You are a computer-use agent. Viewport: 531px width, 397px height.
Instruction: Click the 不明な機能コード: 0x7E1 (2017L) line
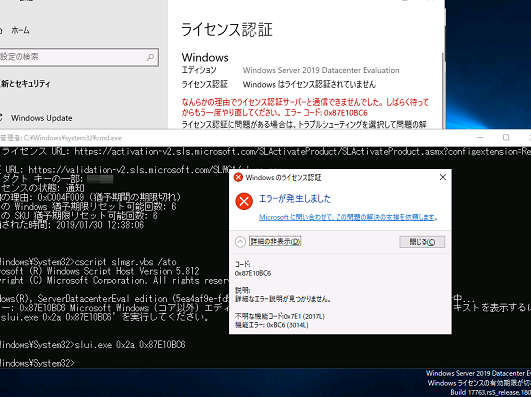280,316
